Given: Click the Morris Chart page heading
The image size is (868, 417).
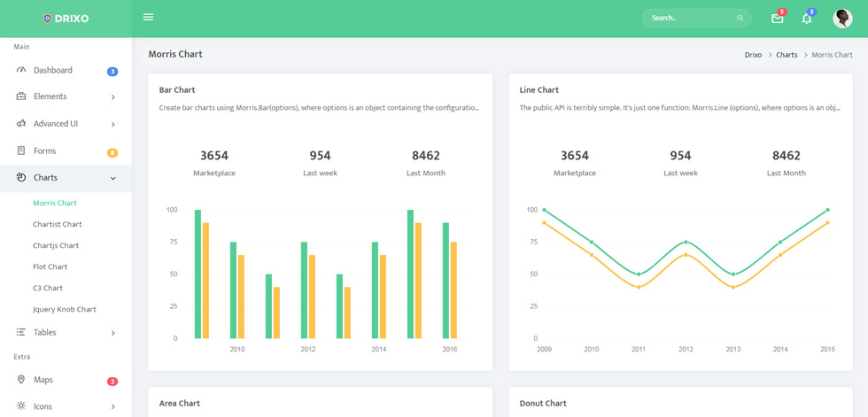Looking at the screenshot, I should [x=175, y=54].
